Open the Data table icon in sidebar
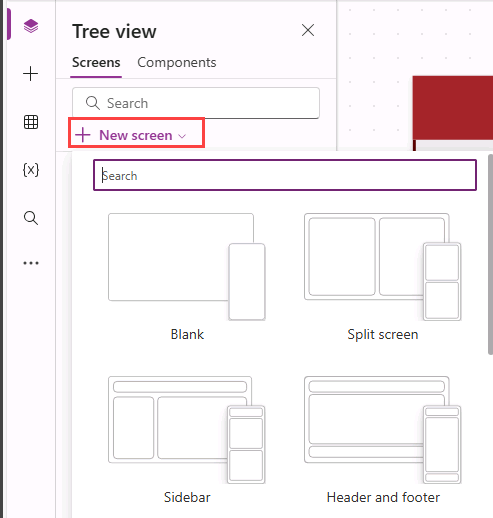This screenshot has width=493, height=518. pyautogui.click(x=31, y=122)
